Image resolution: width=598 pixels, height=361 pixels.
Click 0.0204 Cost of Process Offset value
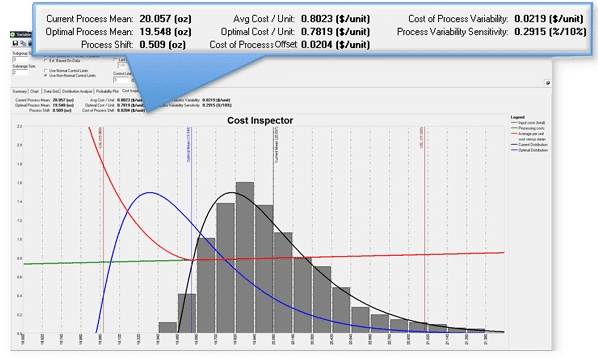[335, 45]
